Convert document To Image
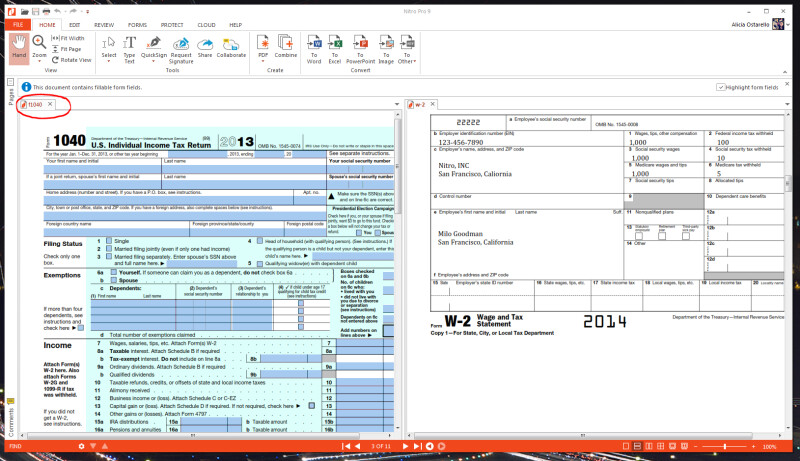This screenshot has width=800, height=461. pos(386,49)
